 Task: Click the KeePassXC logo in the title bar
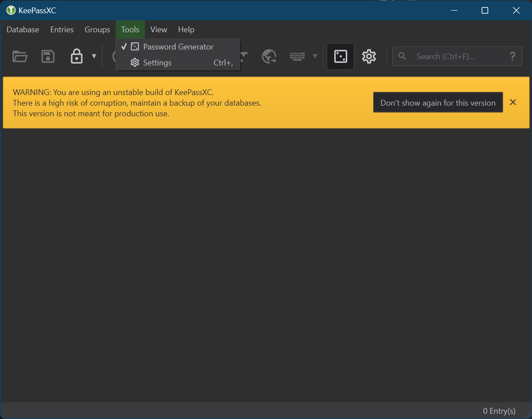[10, 10]
